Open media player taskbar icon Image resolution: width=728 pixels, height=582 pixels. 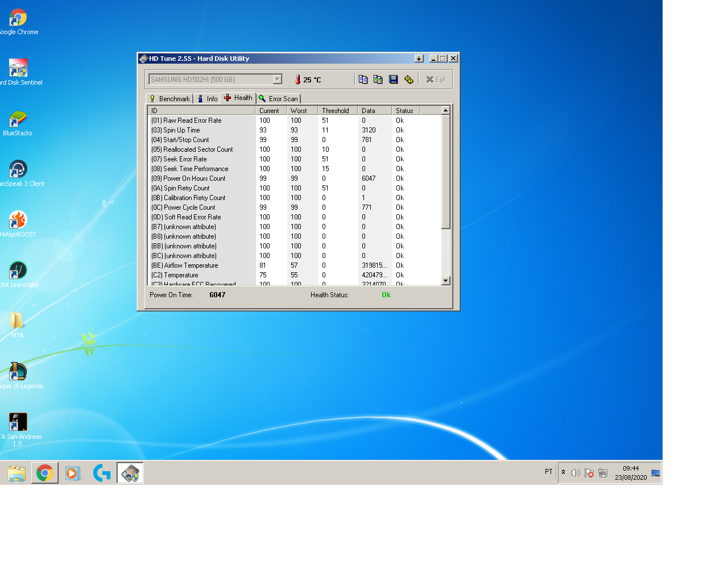point(73,473)
